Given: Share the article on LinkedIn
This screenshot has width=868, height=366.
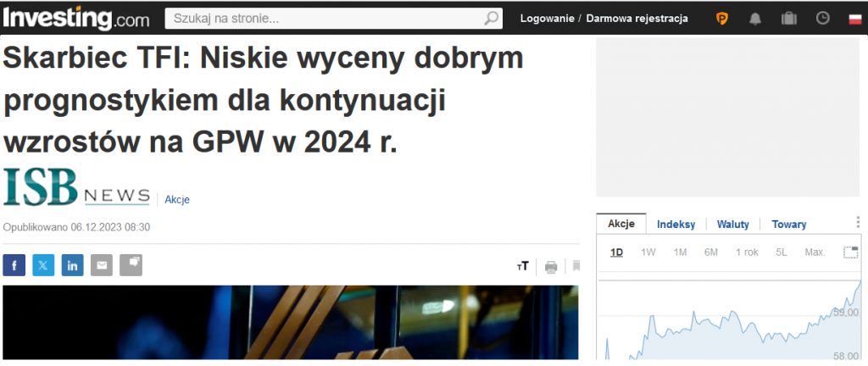Looking at the screenshot, I should (x=73, y=265).
